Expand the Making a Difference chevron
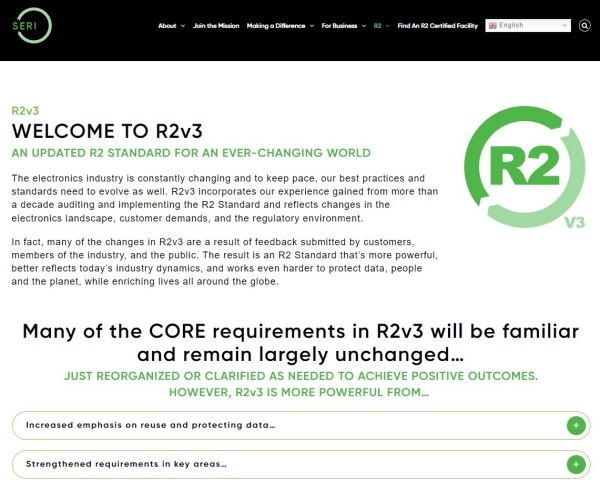 tap(312, 26)
